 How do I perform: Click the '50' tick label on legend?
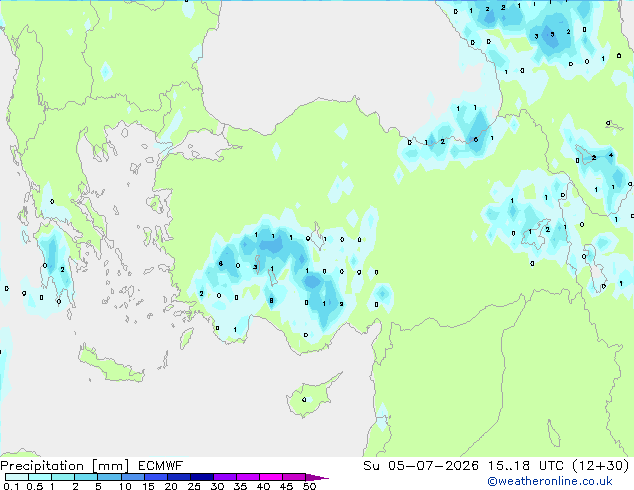tap(309, 486)
